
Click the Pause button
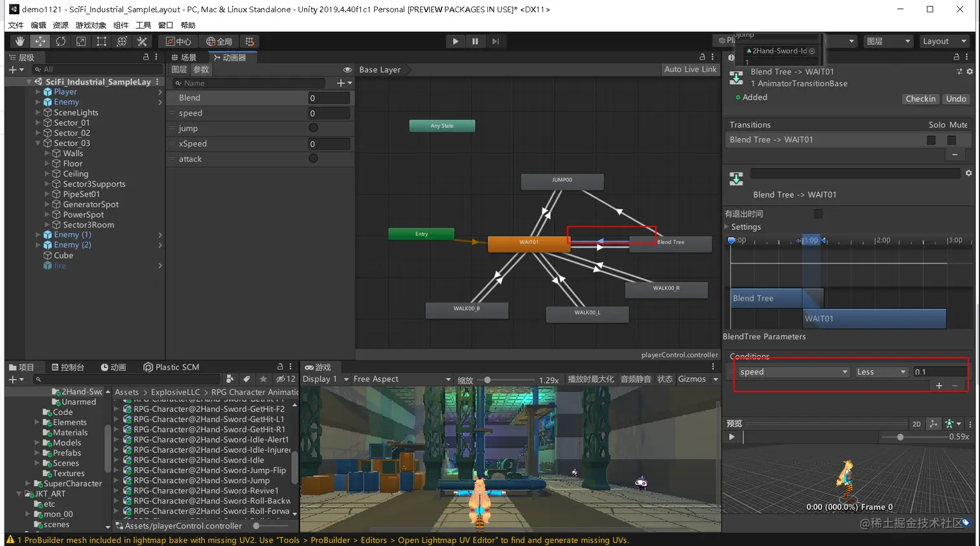[475, 41]
